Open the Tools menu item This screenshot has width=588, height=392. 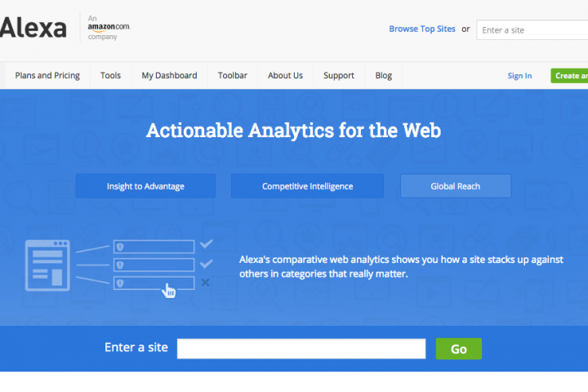point(110,76)
